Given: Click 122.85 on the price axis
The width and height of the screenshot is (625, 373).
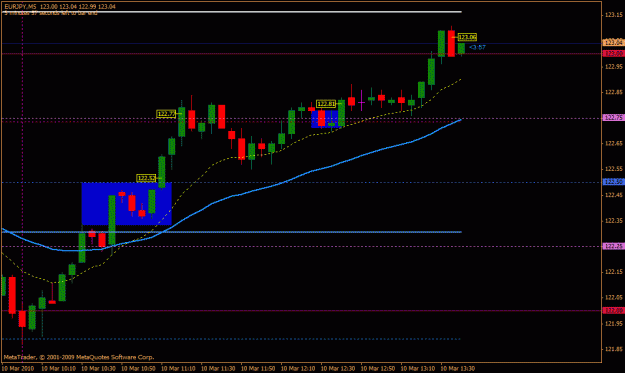Looking at the screenshot, I should pyautogui.click(x=613, y=92).
